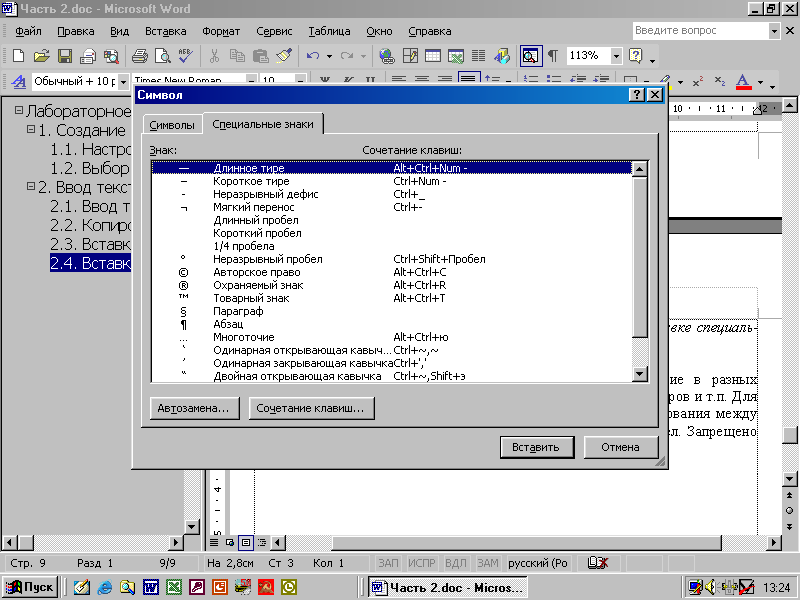This screenshot has width=800, height=600.
Task: Click volume speaker icon in tray
Action: click(710, 588)
